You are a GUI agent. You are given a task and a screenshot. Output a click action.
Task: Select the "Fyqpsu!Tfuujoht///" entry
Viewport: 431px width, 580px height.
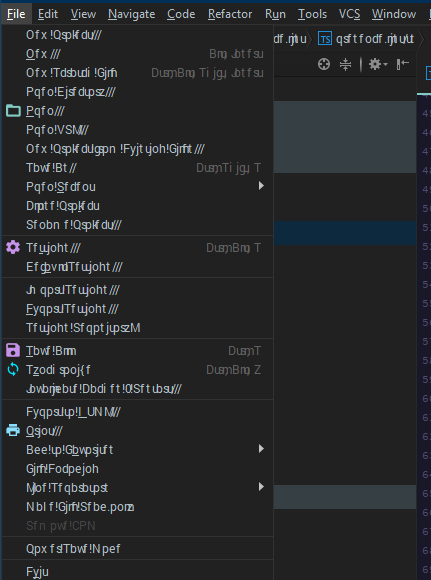137,309
